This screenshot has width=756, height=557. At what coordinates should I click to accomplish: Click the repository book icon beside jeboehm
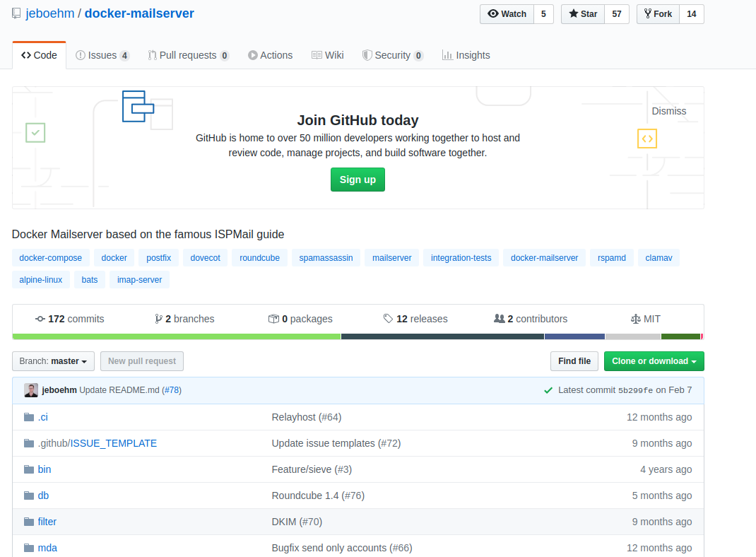click(x=16, y=13)
